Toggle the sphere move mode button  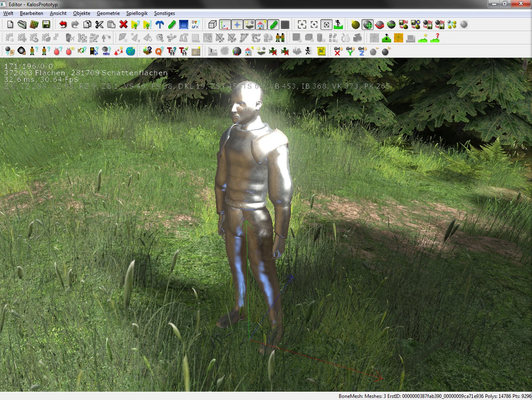click(367, 25)
